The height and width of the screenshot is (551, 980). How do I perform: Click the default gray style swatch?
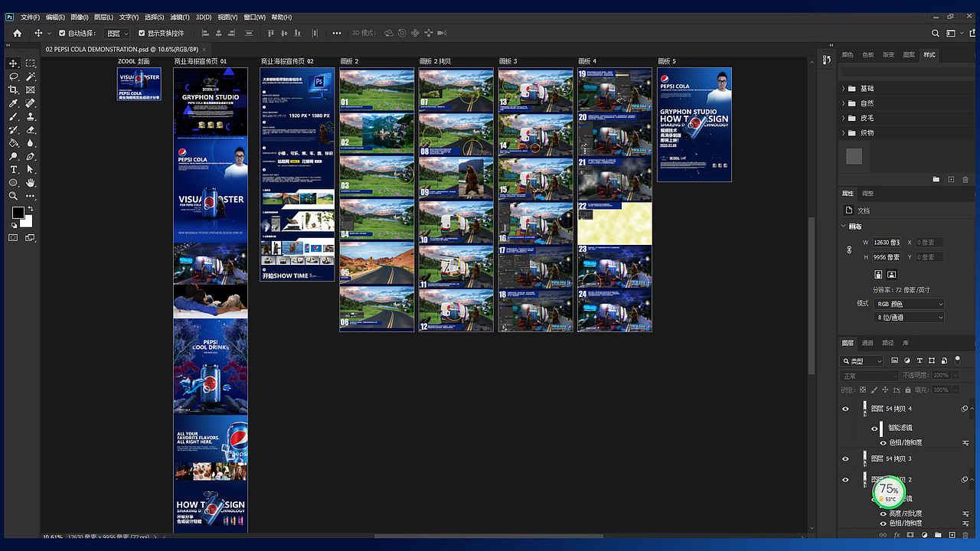tap(854, 156)
